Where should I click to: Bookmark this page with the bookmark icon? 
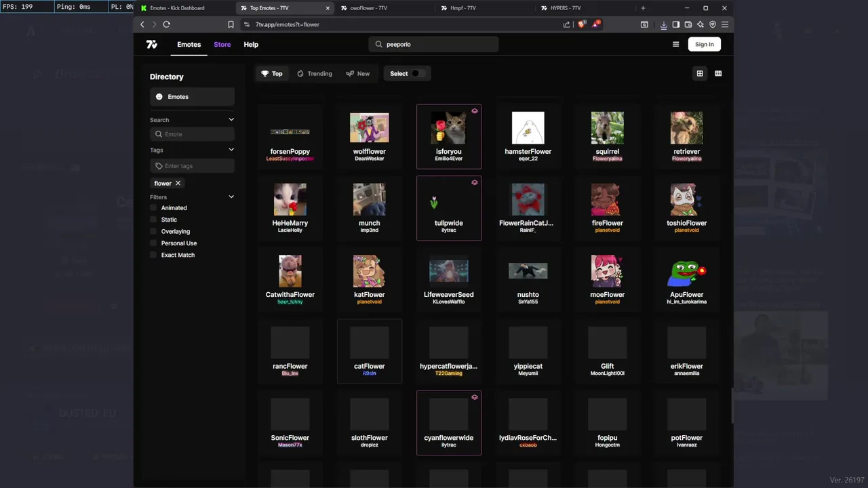coord(231,24)
